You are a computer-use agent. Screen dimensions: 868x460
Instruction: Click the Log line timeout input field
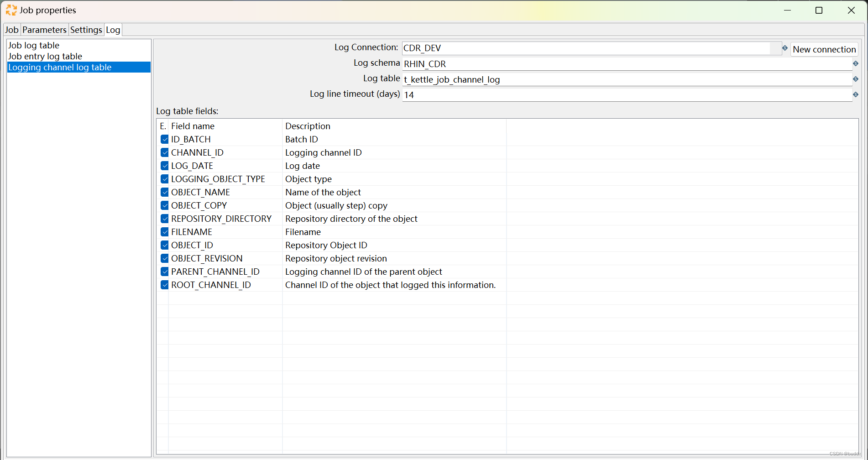(627, 95)
